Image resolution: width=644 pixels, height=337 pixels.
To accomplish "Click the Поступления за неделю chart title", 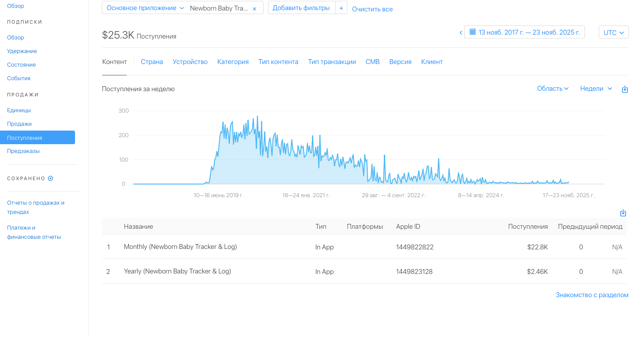I will (x=138, y=89).
